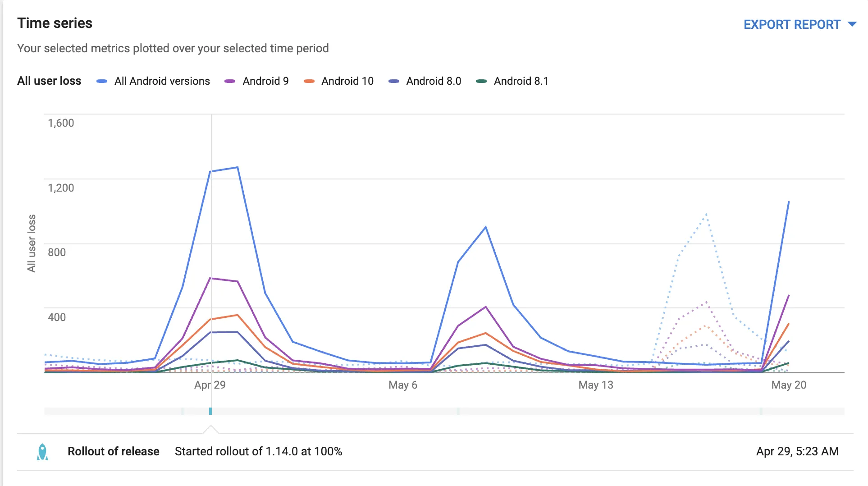Click the faint release marker near May 8

tap(458, 411)
